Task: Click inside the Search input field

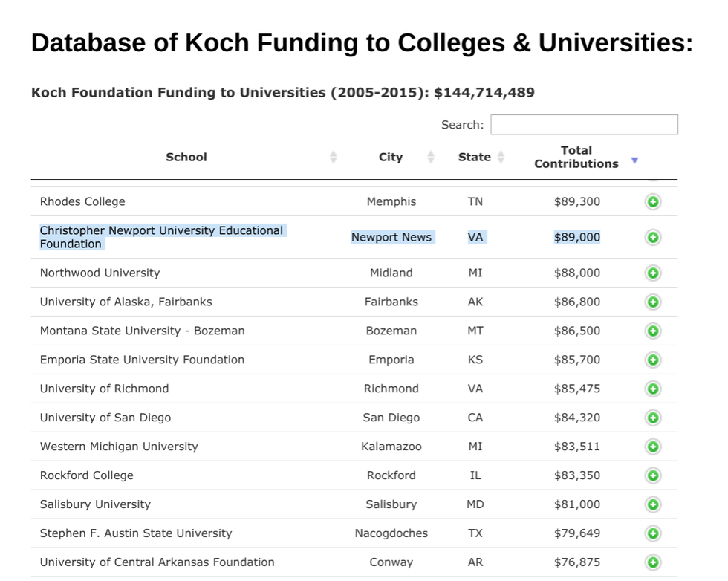Action: click(x=584, y=125)
